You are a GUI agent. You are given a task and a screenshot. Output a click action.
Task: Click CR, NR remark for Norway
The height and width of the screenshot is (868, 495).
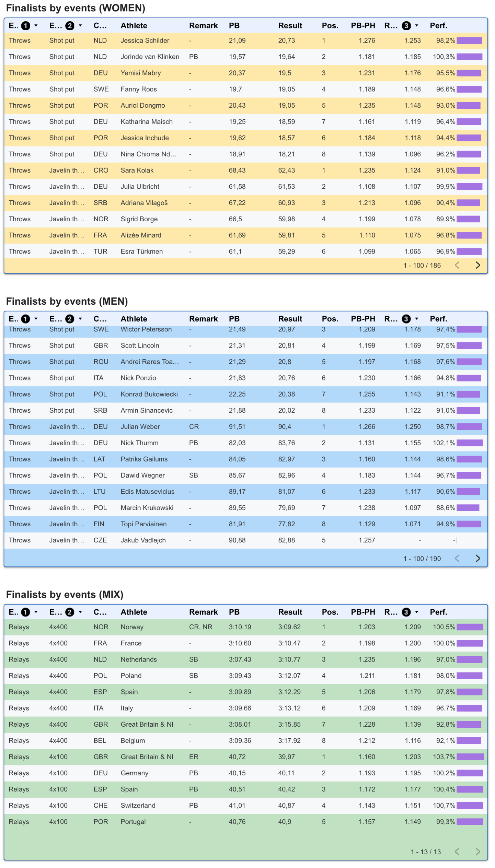point(200,627)
